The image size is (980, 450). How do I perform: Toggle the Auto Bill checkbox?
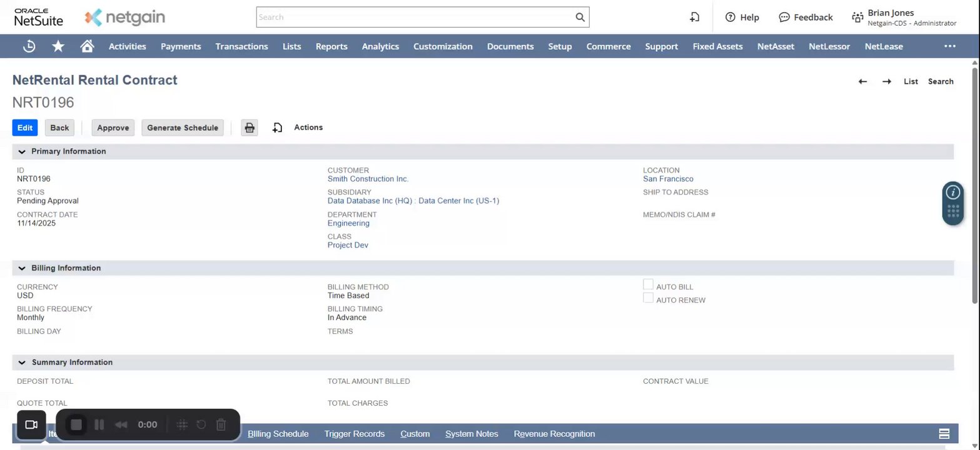pyautogui.click(x=649, y=284)
